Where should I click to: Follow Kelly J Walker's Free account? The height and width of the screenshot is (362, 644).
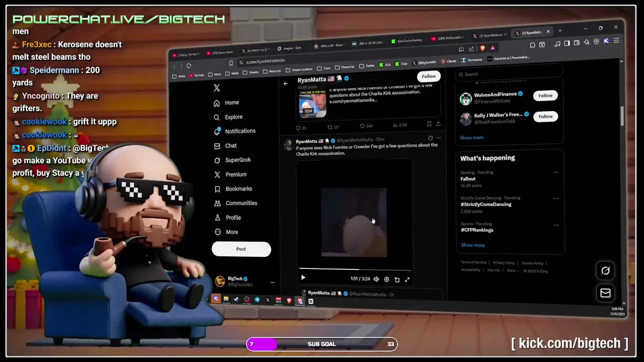click(x=545, y=117)
